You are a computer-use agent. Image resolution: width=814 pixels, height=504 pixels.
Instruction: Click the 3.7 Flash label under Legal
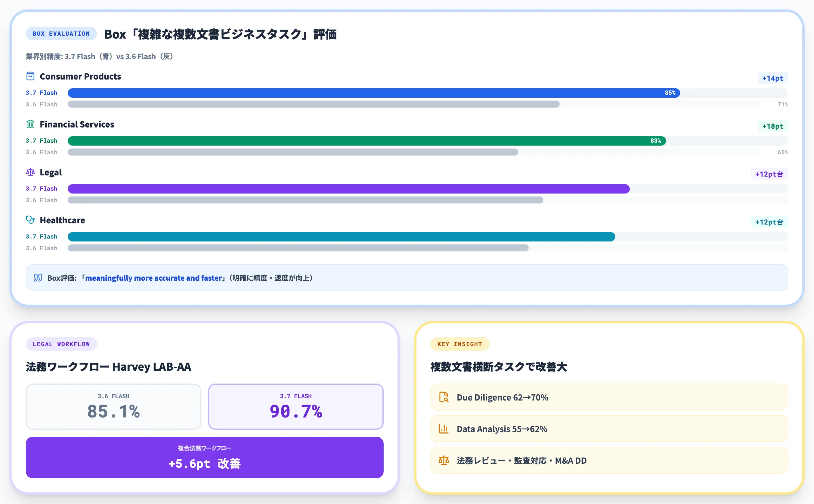click(x=41, y=189)
